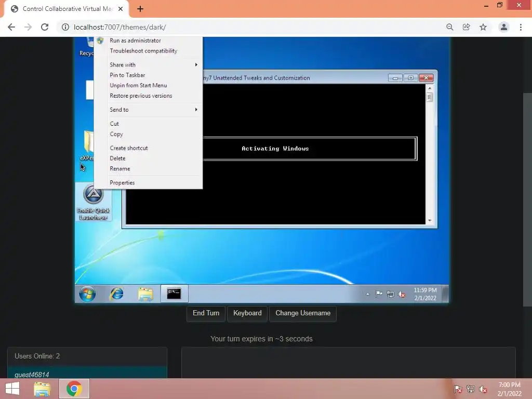The height and width of the screenshot is (399, 532).
Task: Click host Action Center flag tray icon
Action: pyautogui.click(x=458, y=389)
